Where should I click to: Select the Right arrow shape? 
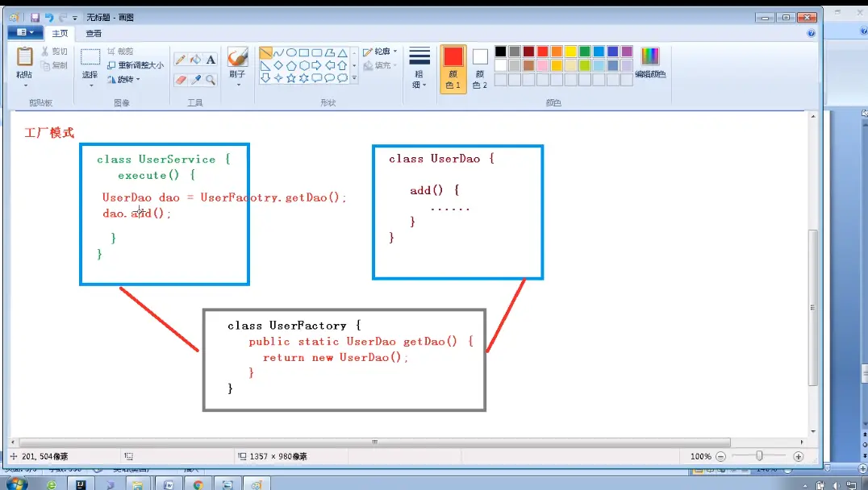[x=317, y=66]
